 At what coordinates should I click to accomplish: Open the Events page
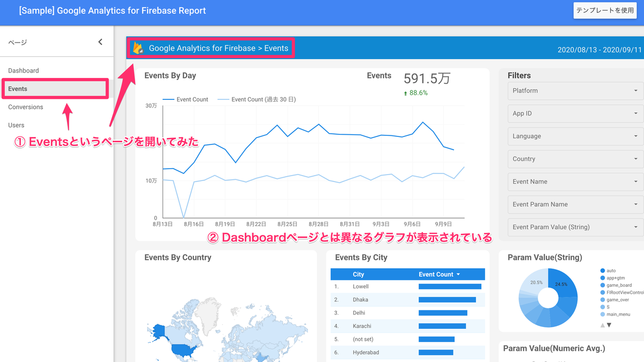coord(55,89)
